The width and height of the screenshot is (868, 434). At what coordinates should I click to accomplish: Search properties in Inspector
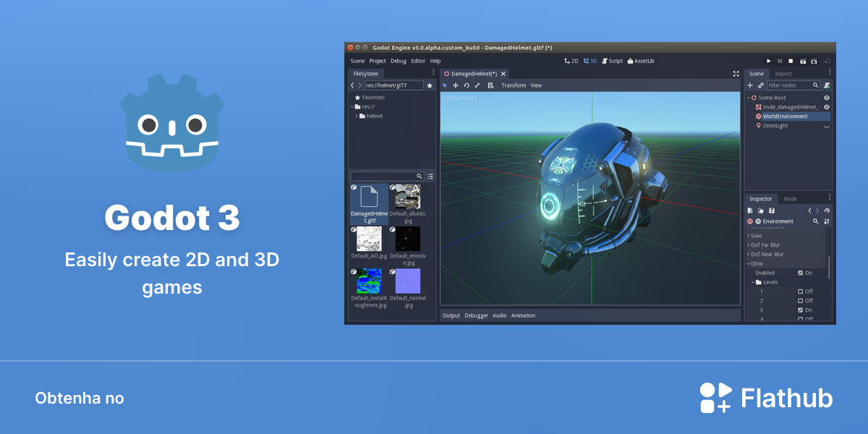click(x=816, y=221)
